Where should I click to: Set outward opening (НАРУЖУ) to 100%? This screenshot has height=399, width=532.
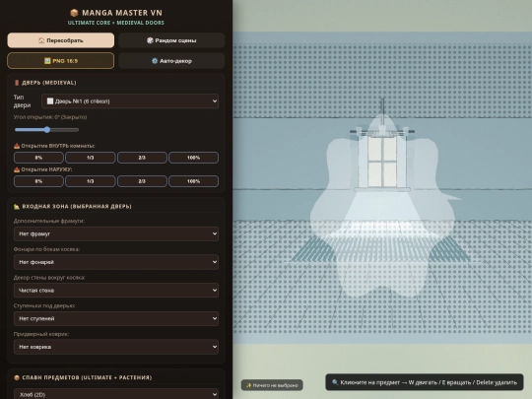[x=194, y=181]
